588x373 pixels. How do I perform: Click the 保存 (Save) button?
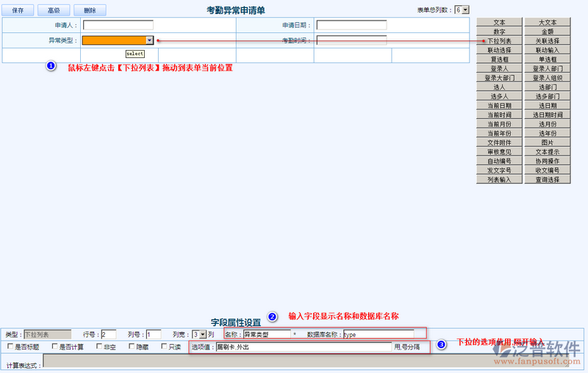pyautogui.click(x=18, y=10)
